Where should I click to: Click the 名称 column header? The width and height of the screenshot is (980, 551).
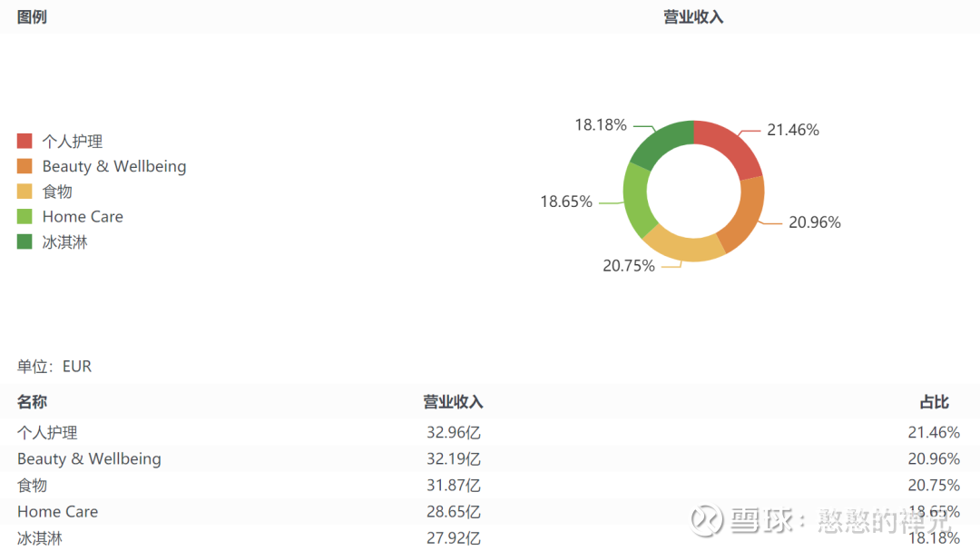pyautogui.click(x=33, y=401)
